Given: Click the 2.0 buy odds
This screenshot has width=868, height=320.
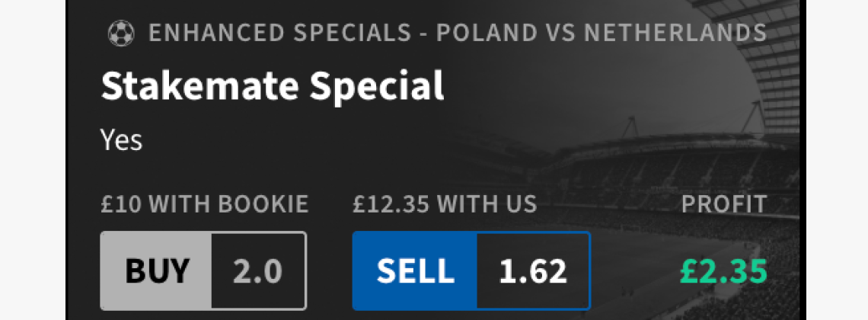Looking at the screenshot, I should click(x=258, y=271).
